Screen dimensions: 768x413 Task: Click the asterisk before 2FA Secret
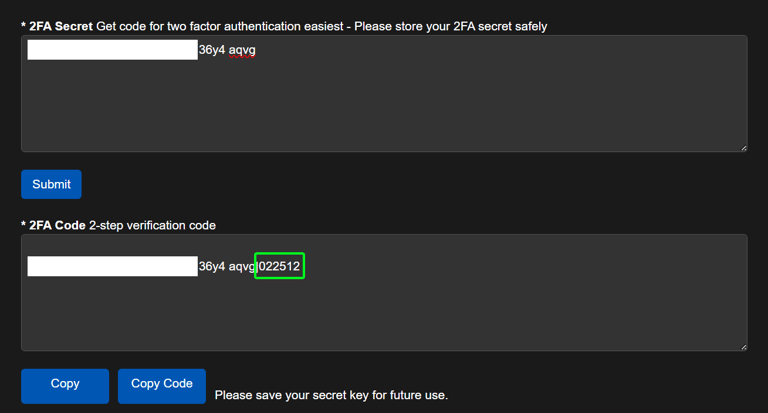coord(23,26)
